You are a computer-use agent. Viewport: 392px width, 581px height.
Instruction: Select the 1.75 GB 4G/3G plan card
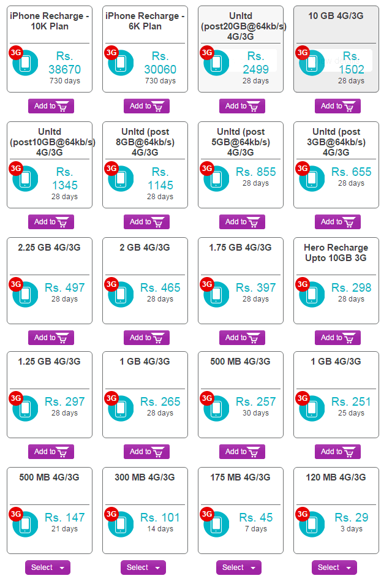[241, 280]
